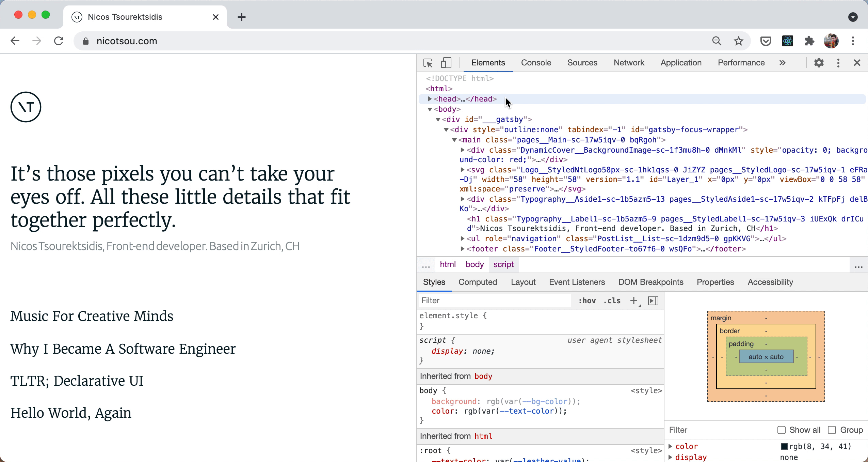868x462 pixels.
Task: Click the rgb(8, 34, 41) color swatch
Action: (x=784, y=446)
